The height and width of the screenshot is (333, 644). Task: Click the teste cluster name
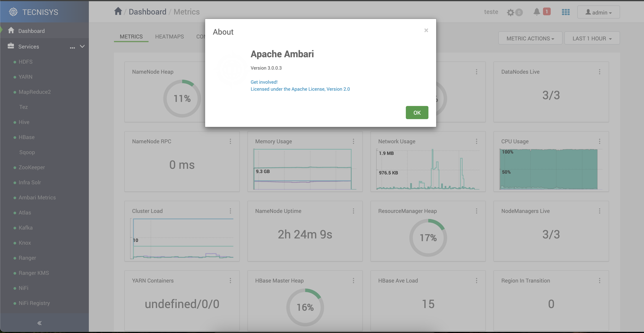click(491, 12)
